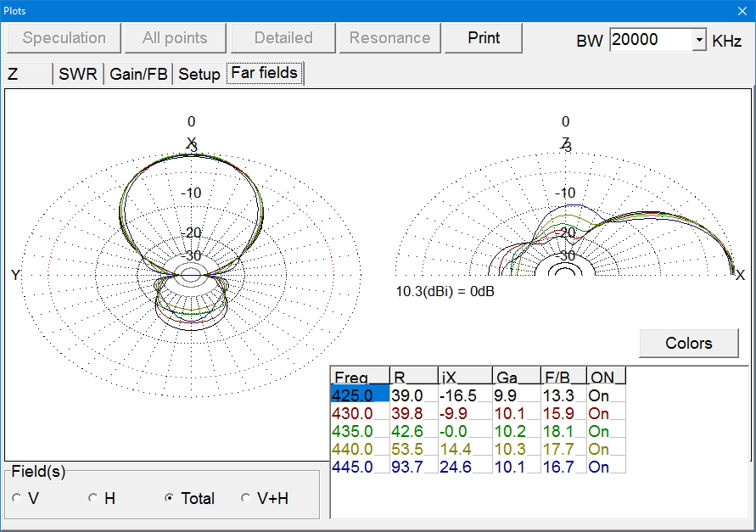Click the Freq column header
The image size is (756, 532).
[x=360, y=377]
